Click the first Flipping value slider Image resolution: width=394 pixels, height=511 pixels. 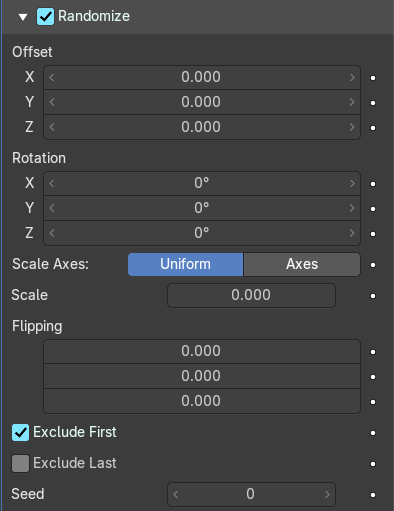(202, 351)
